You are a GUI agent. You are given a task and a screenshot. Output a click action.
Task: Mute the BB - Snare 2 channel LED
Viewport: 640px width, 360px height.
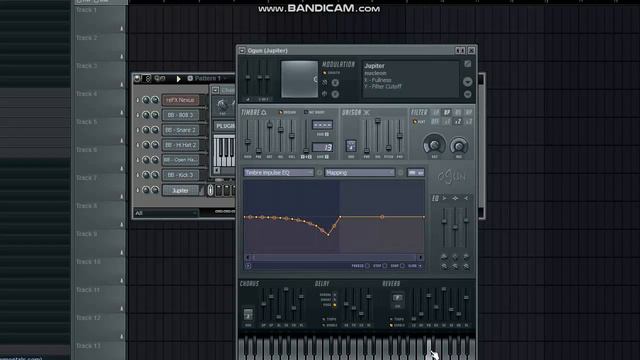[x=138, y=130]
